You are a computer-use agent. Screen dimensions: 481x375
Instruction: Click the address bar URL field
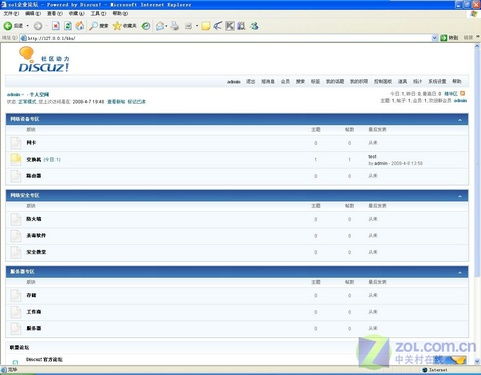[x=227, y=38]
